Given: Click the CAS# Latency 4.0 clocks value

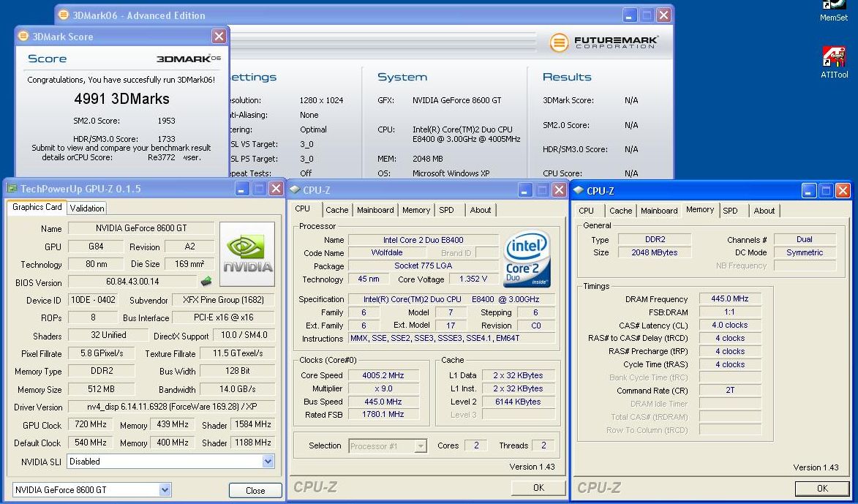Looking at the screenshot, I should pos(730,325).
